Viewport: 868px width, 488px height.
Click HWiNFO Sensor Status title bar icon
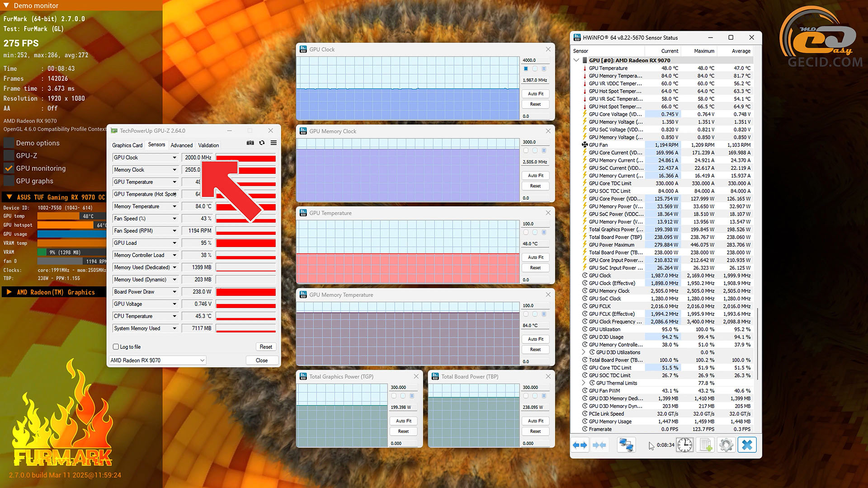coord(577,38)
